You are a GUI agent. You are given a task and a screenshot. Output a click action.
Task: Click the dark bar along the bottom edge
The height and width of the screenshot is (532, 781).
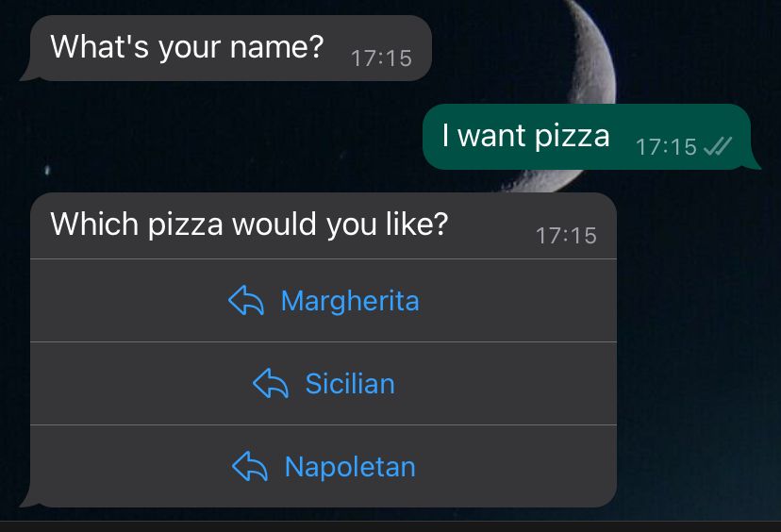(x=390, y=526)
